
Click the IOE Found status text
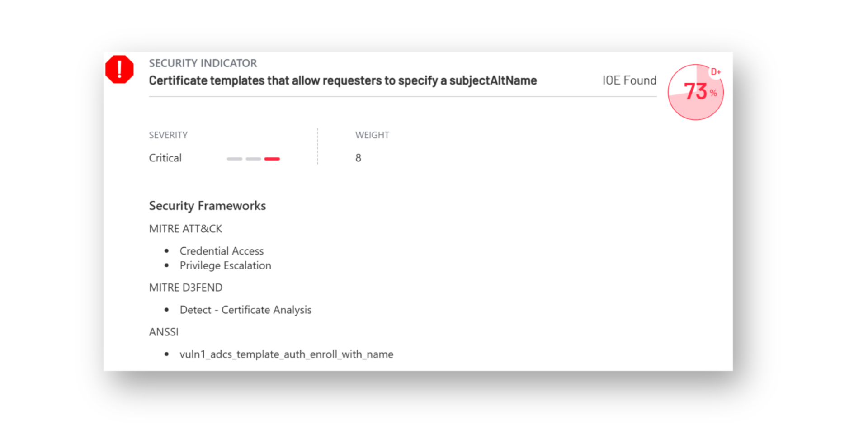[x=629, y=80]
